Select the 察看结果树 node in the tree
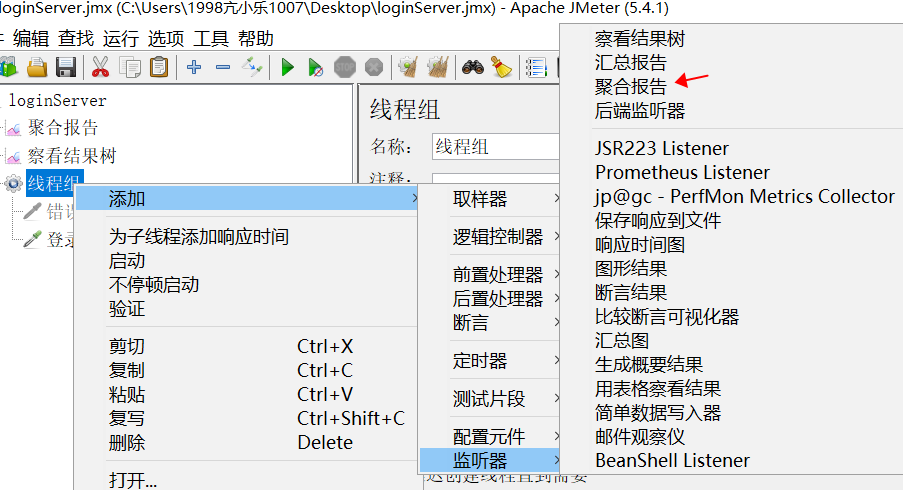The height and width of the screenshot is (490, 903). [72, 155]
